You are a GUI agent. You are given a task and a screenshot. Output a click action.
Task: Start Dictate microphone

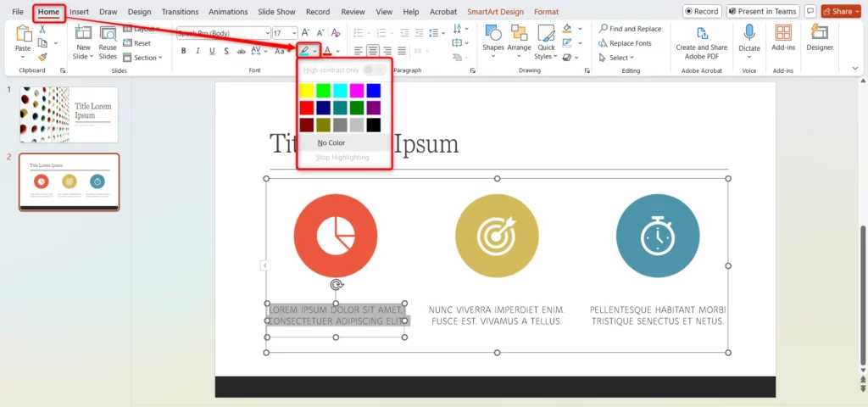(x=749, y=37)
